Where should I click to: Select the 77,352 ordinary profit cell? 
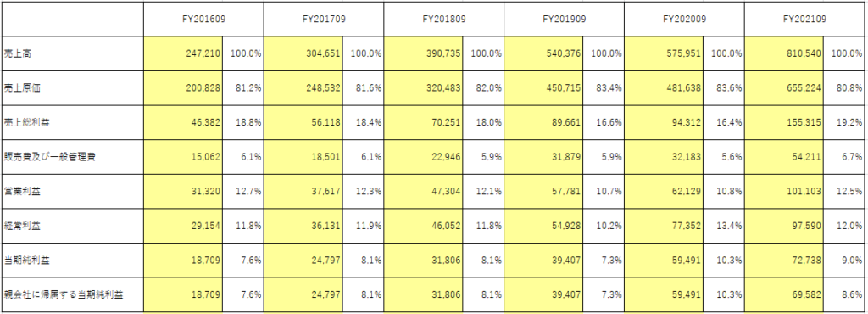point(664,226)
